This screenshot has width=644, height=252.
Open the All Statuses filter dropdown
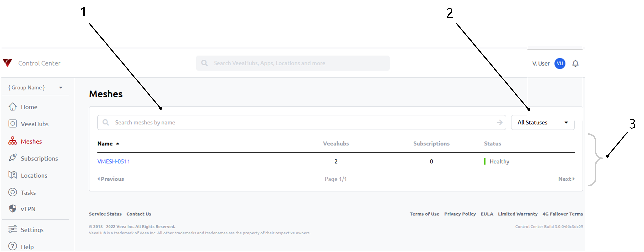click(542, 122)
